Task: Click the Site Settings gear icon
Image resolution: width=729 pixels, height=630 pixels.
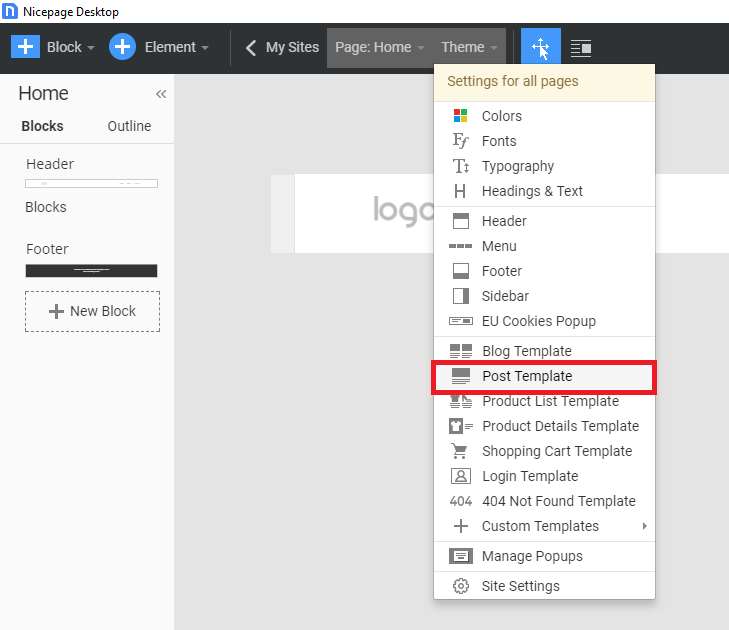Action: 461,586
